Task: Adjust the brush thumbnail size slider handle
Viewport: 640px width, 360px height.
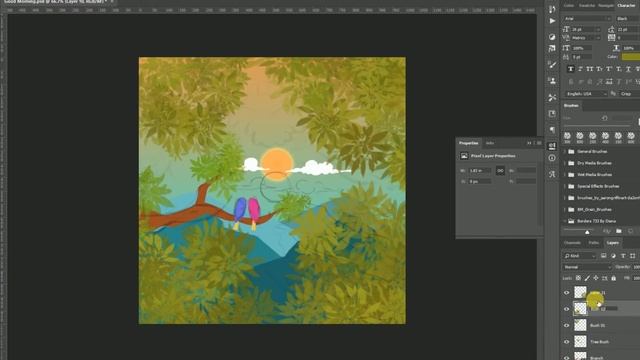Action: [587, 232]
